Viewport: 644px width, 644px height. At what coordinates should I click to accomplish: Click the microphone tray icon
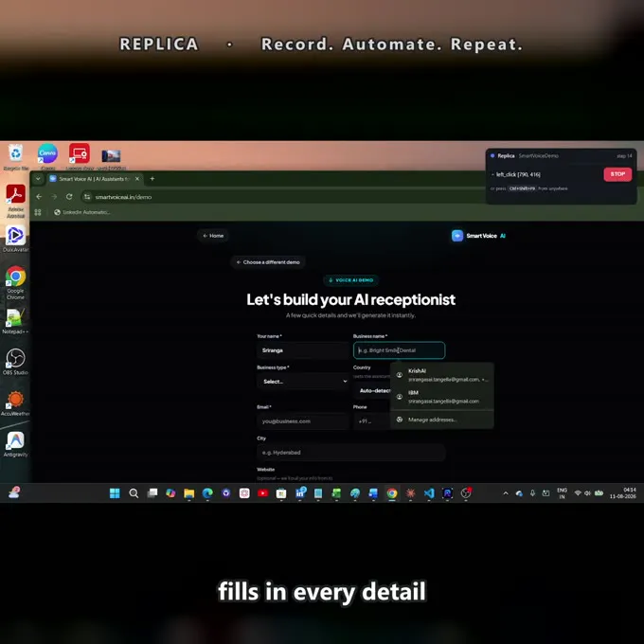coord(532,492)
